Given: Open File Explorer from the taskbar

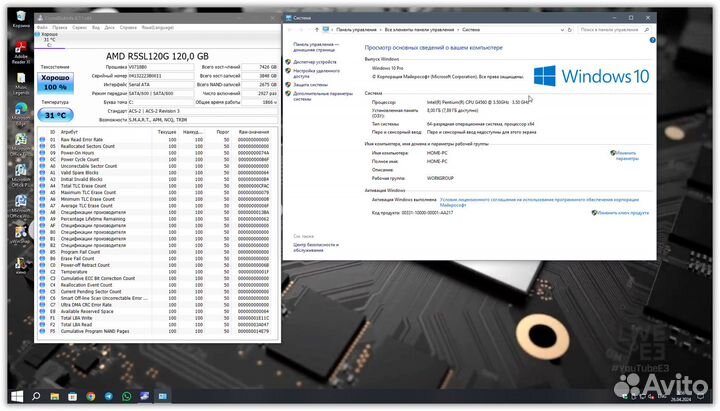Looking at the screenshot, I should pyautogui.click(x=54, y=396).
